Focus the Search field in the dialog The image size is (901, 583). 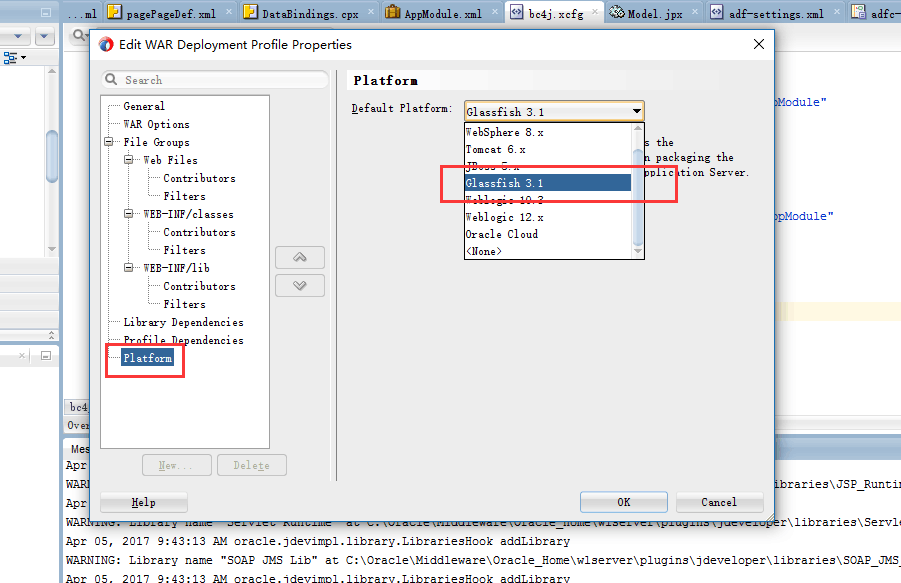215,79
